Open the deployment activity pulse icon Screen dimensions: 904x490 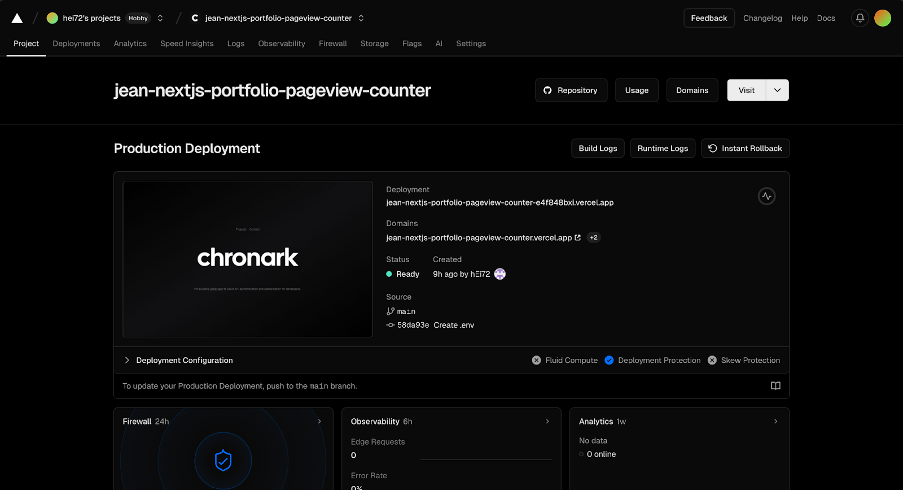click(766, 197)
